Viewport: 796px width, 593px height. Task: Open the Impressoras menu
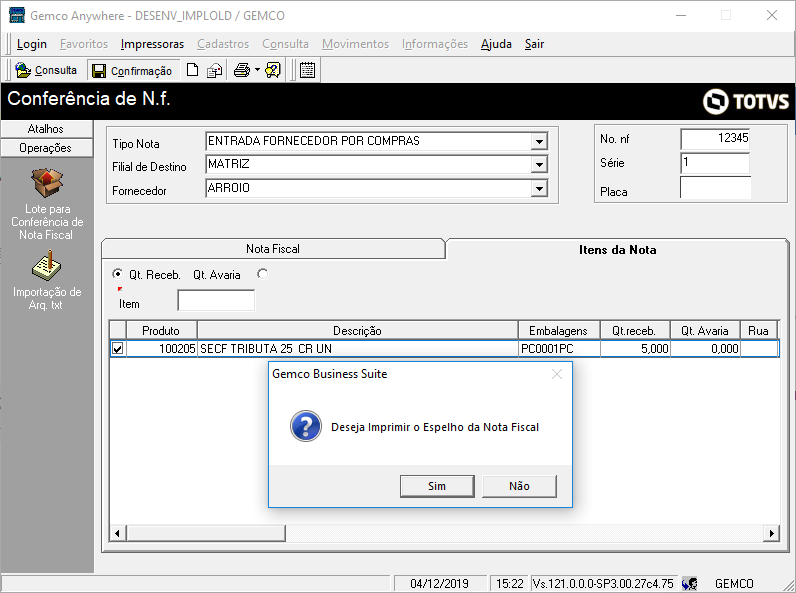click(152, 44)
